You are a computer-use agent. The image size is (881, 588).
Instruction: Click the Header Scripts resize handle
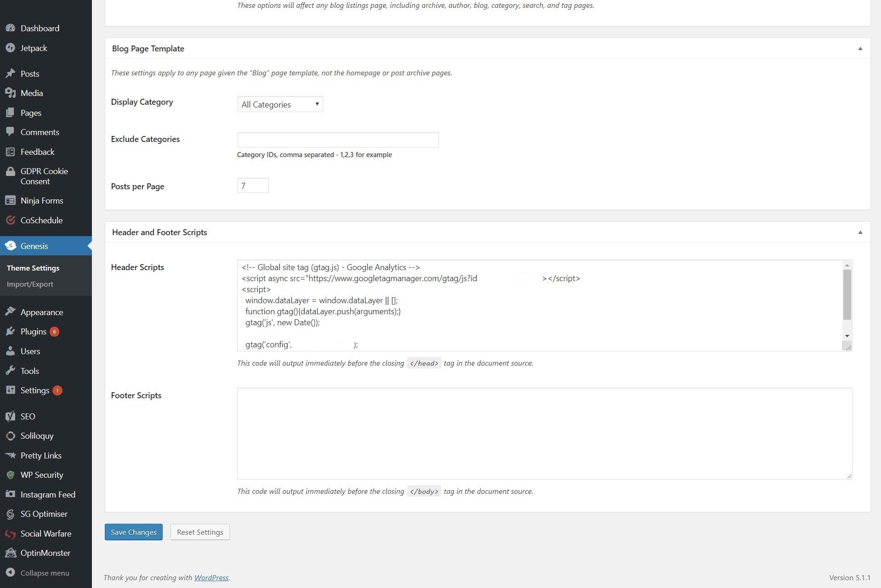click(x=848, y=347)
